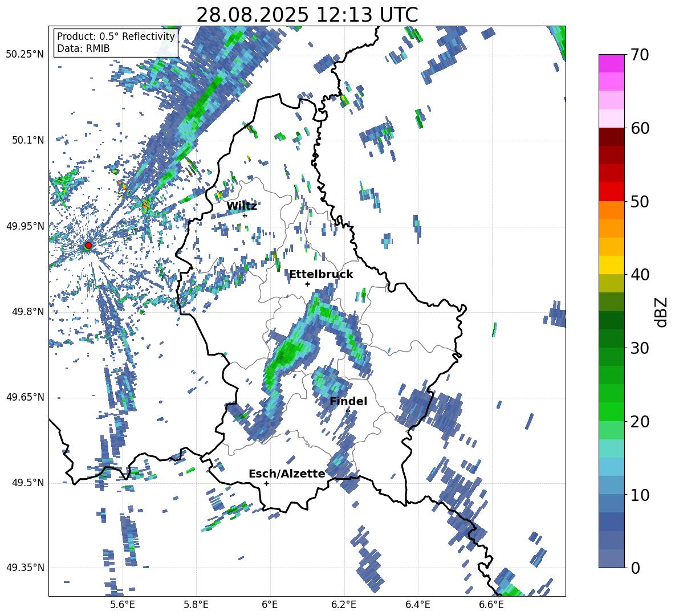Click the 60 value on the colorbar
The width and height of the screenshot is (675, 616).
pos(640,128)
